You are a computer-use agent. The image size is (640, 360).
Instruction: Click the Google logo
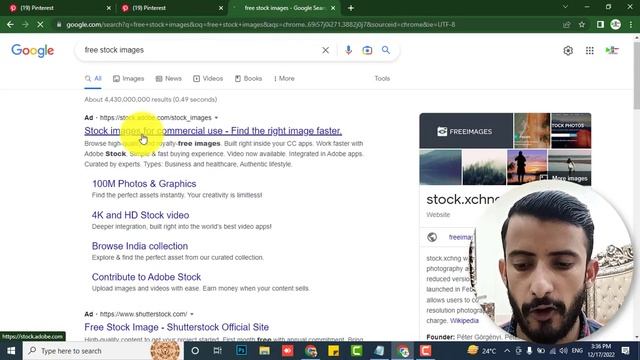tap(33, 51)
